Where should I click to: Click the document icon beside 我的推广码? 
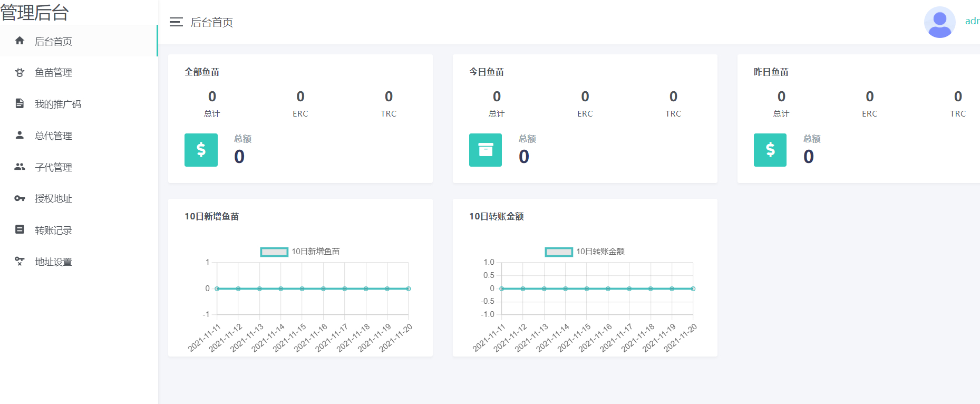[20, 103]
